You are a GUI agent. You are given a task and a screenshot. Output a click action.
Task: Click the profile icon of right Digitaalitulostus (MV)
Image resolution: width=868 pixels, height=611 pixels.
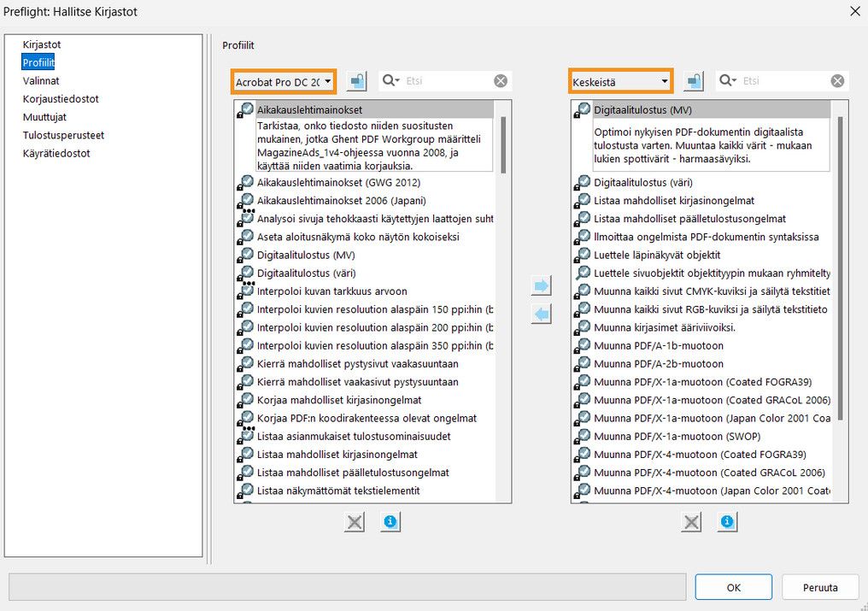pos(583,109)
